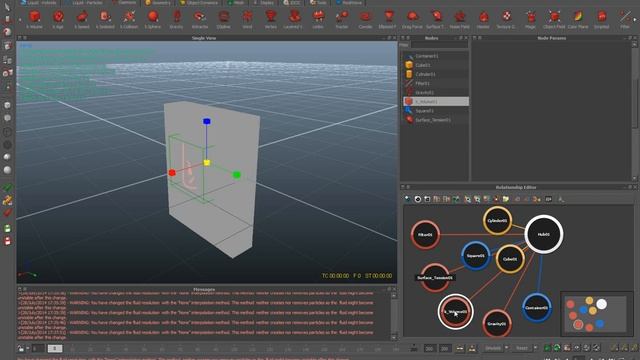Open the Mesh shelf tab
This screenshot has width=640, height=360.
pyautogui.click(x=236, y=2)
